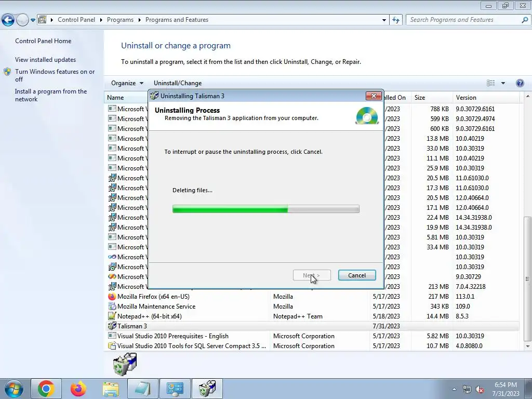Screen dimensions: 532x399
Task: Click the scrollbar down arrow
Action: click(527, 346)
